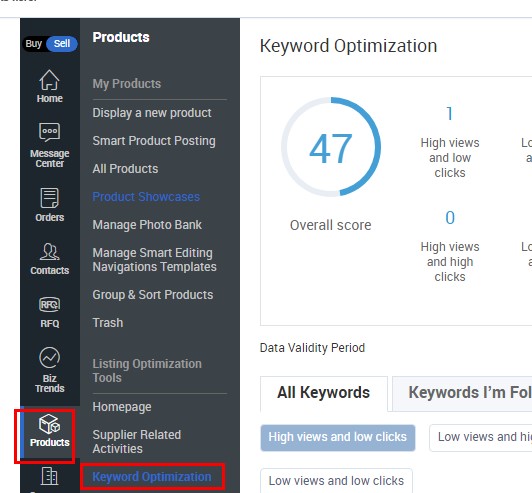Select the Low views and low clicks filter
Image resolution: width=532 pixels, height=493 pixels.
(336, 481)
